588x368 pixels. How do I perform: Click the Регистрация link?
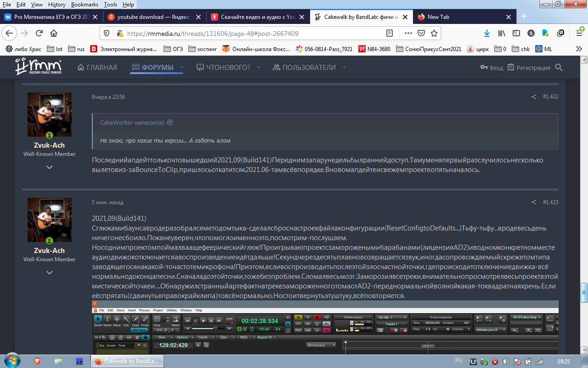[x=529, y=68]
